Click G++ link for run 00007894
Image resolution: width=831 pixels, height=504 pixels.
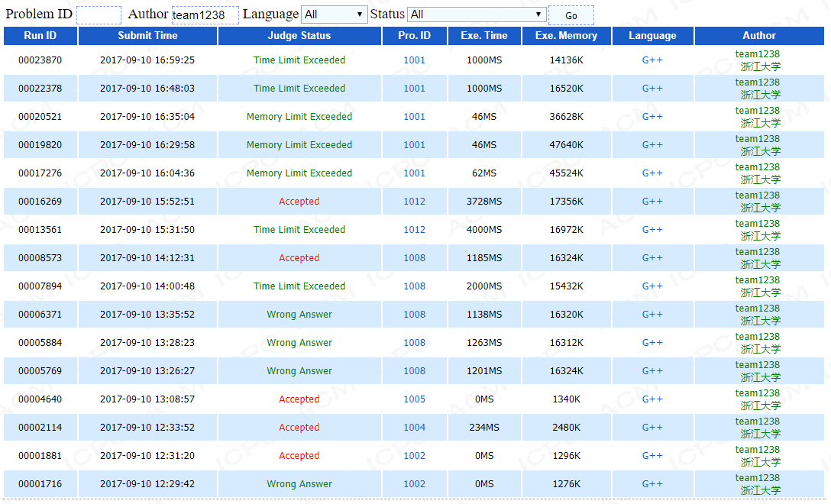[652, 286]
